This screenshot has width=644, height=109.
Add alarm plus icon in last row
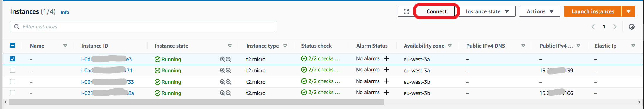pos(386,92)
